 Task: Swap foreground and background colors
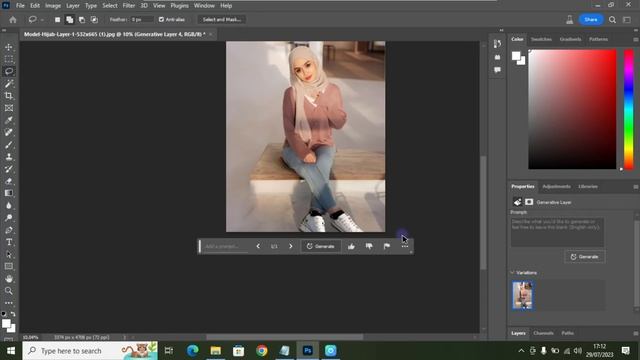pyautogui.click(x=13, y=314)
